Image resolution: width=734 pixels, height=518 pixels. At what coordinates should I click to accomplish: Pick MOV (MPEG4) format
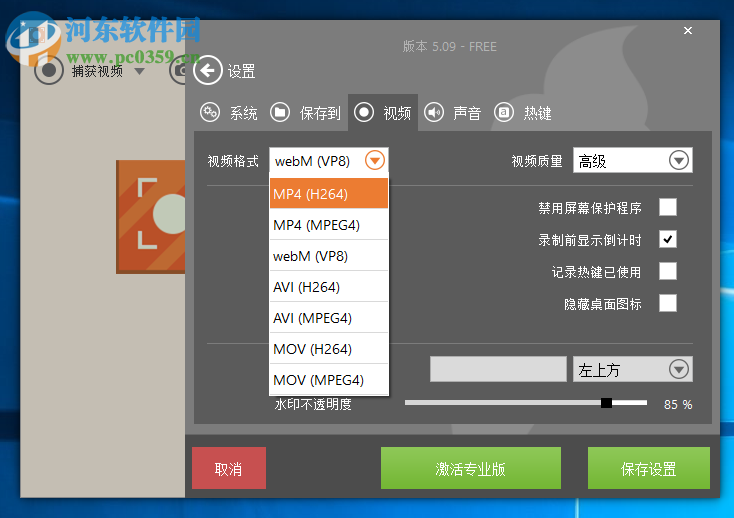329,379
